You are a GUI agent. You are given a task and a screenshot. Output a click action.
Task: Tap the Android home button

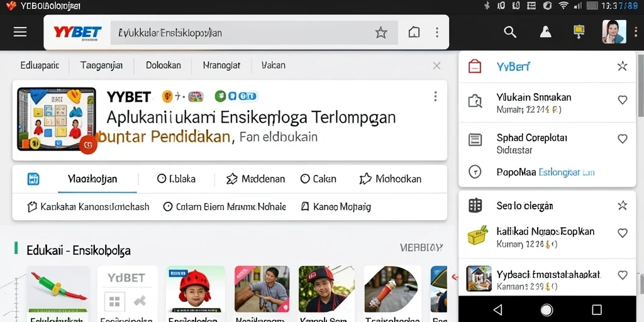pos(547,309)
